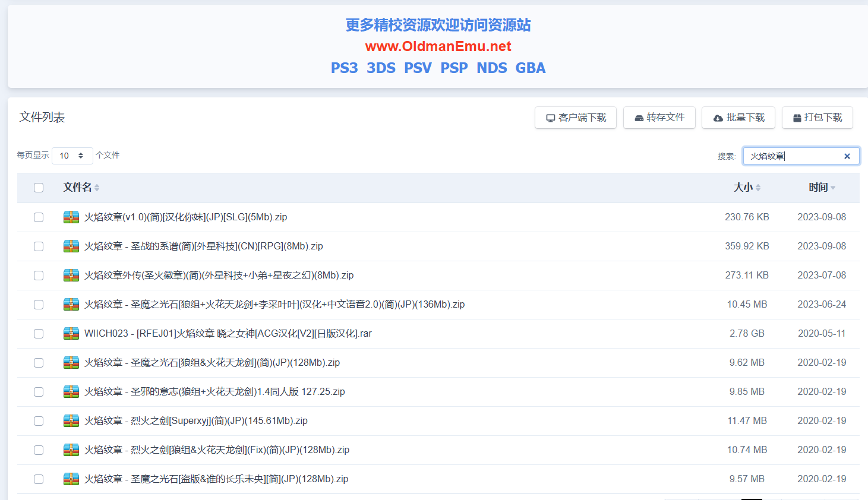Check the box for 圣魔之光石[盗版&谁的长乐未央]
Viewport: 868px width, 500px height.
click(x=39, y=479)
